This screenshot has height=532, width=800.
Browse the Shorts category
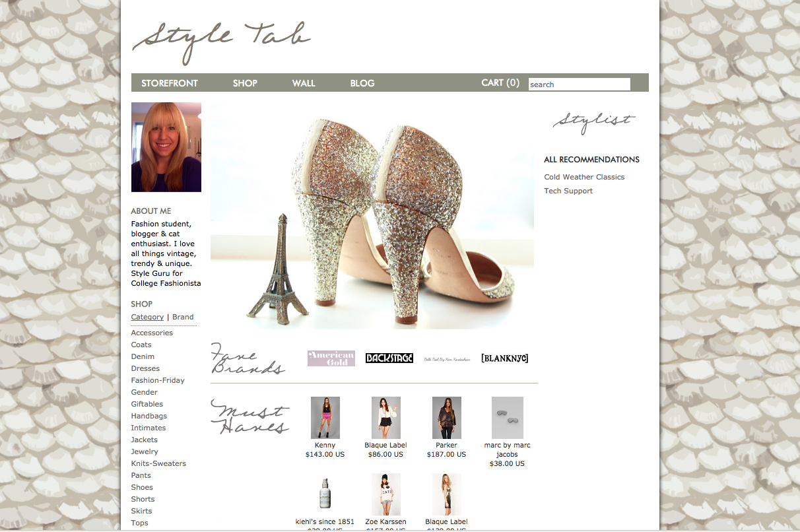click(x=143, y=499)
